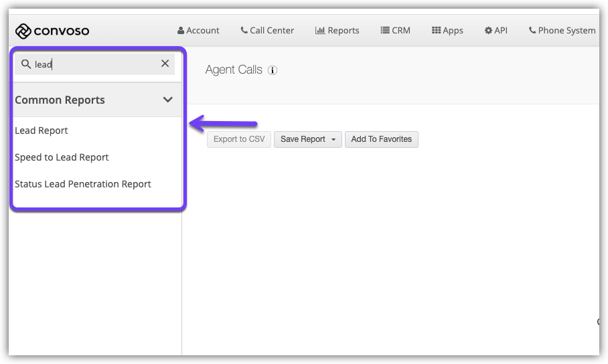The width and height of the screenshot is (608, 364).
Task: Click the Add To Favorites button
Action: coord(381,139)
